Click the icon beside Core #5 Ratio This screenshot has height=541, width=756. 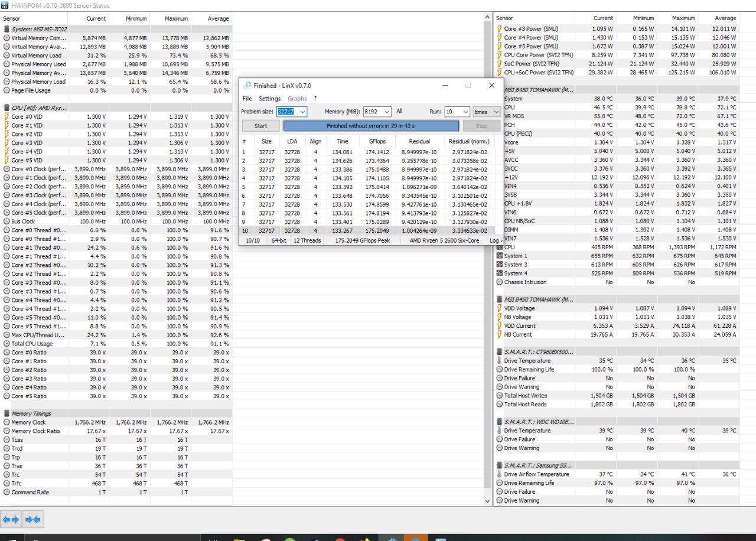(6, 396)
